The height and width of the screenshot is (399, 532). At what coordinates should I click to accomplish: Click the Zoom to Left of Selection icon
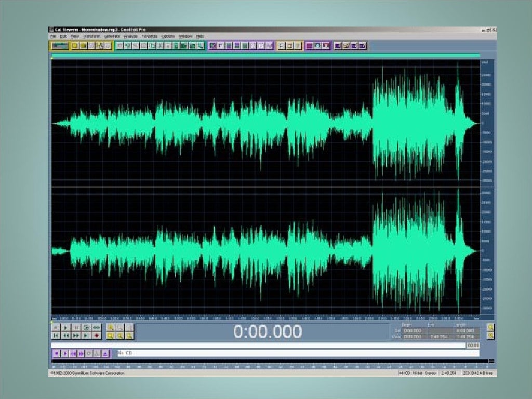coord(120,336)
